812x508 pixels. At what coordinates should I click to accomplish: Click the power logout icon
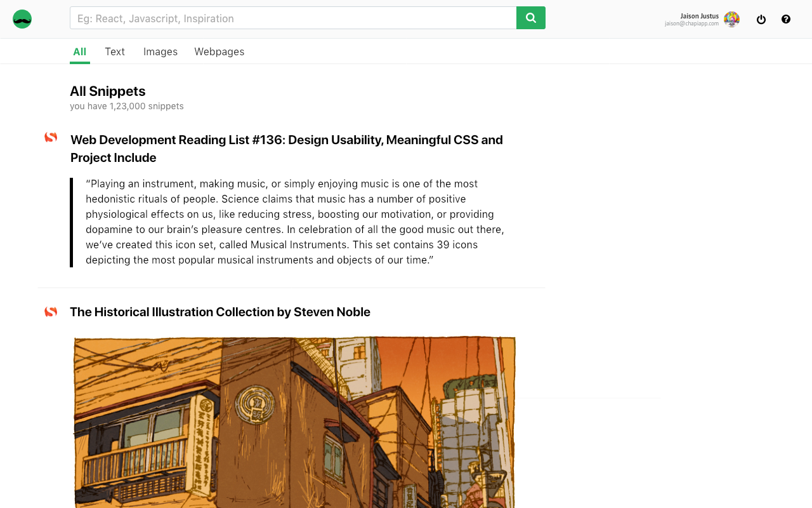pos(761,19)
